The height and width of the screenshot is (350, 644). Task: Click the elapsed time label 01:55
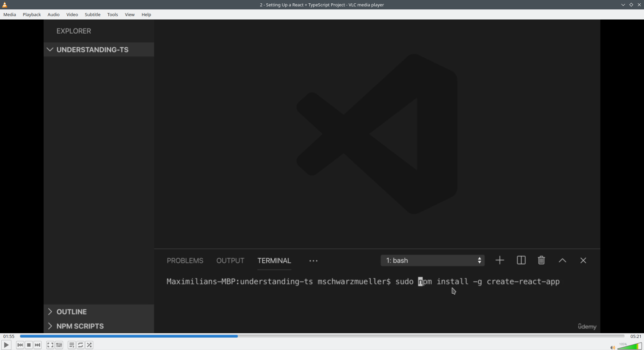pos(9,336)
